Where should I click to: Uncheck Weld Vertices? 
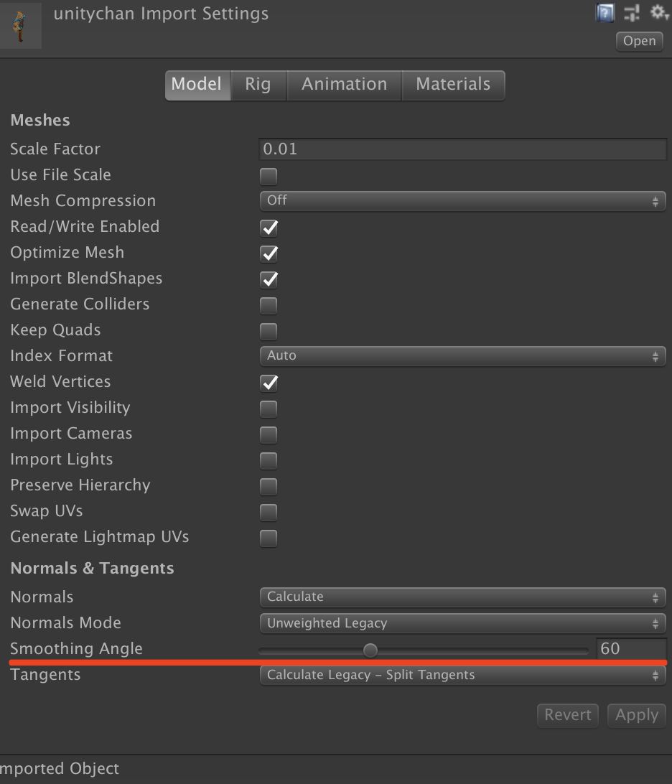[269, 383]
